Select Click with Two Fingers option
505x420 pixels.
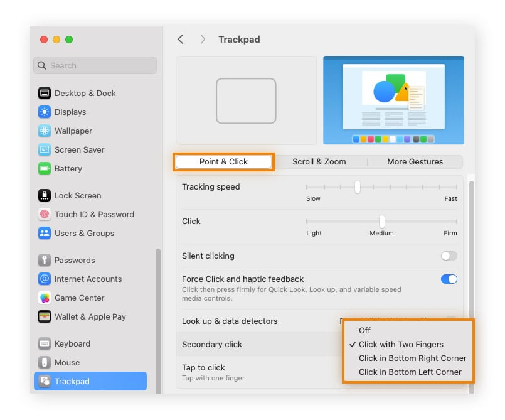tap(401, 344)
